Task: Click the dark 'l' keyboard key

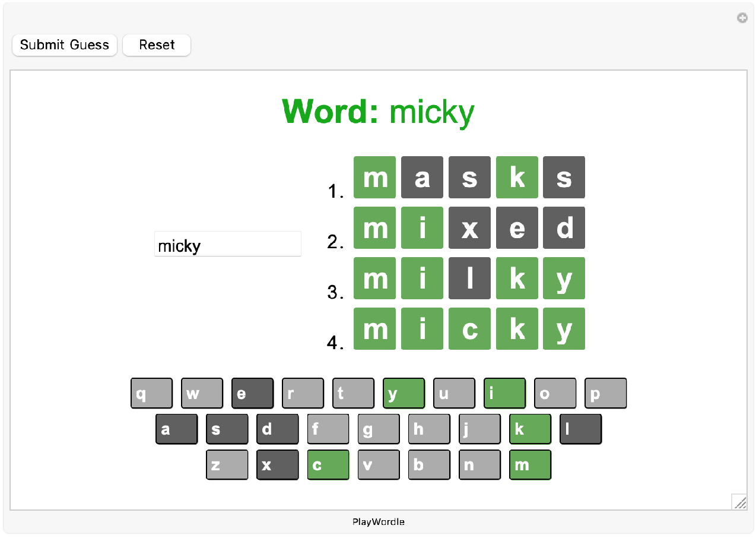Action: pos(580,429)
